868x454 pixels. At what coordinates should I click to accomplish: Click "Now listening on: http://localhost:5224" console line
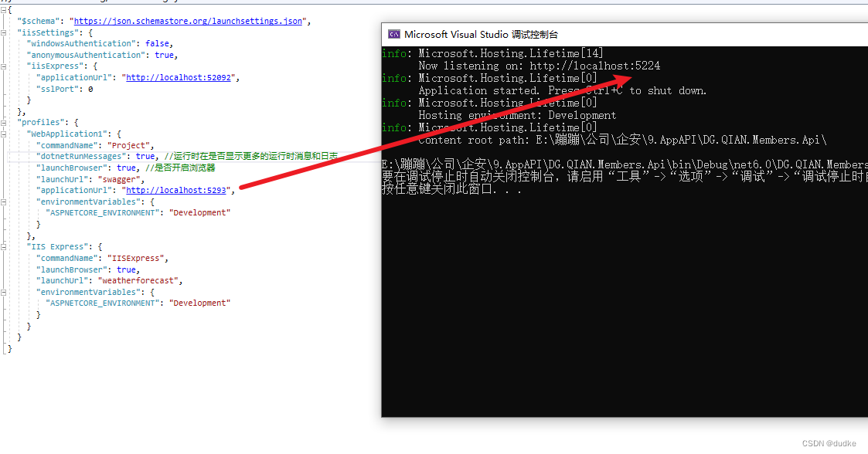(x=540, y=66)
